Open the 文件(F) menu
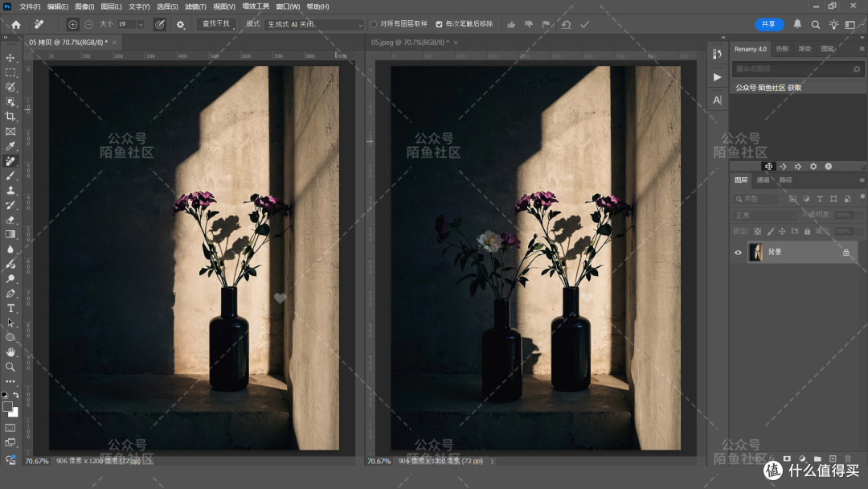Screen dimensions: 868x489 30,6
